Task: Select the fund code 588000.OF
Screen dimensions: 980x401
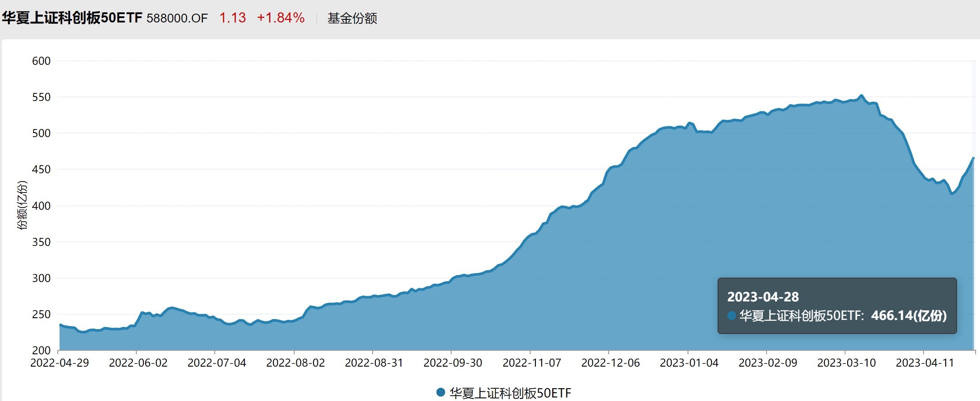Action: (x=177, y=19)
